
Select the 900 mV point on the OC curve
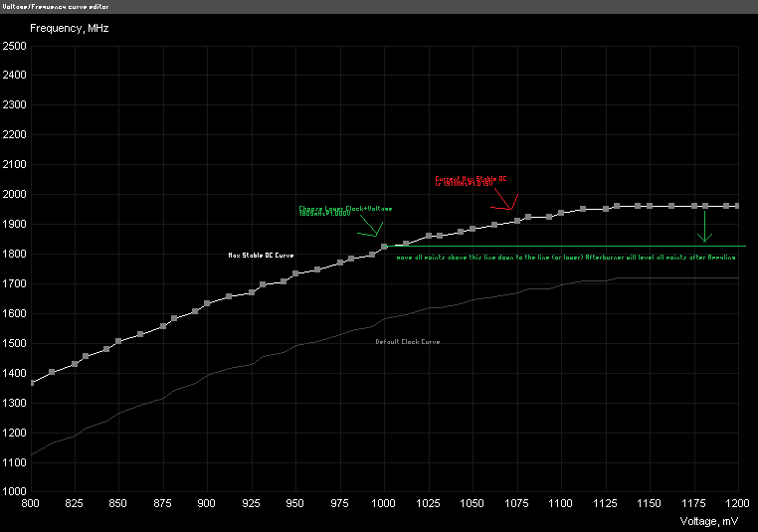coord(207,303)
